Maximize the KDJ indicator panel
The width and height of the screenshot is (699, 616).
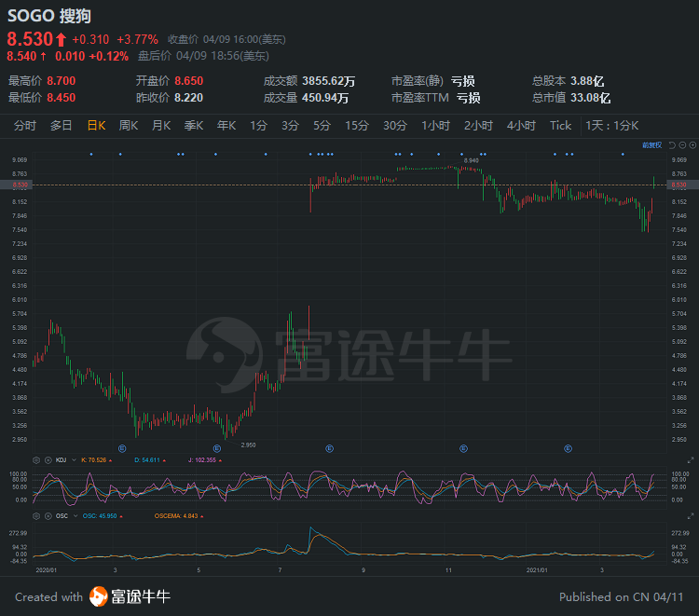pos(691,460)
